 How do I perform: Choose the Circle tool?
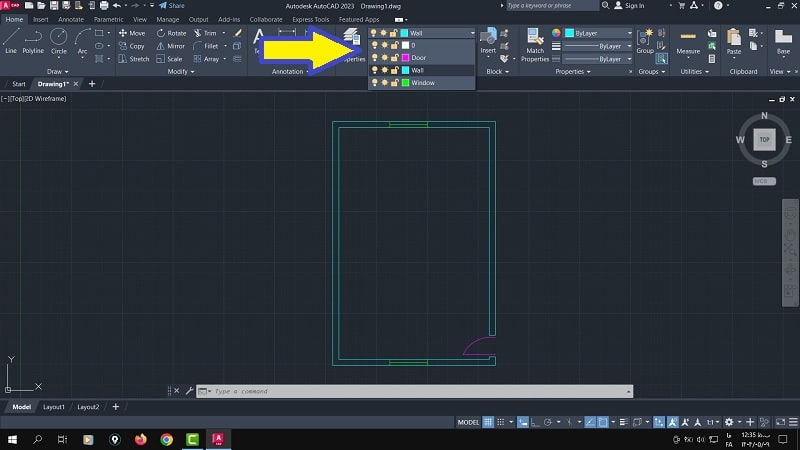click(59, 41)
